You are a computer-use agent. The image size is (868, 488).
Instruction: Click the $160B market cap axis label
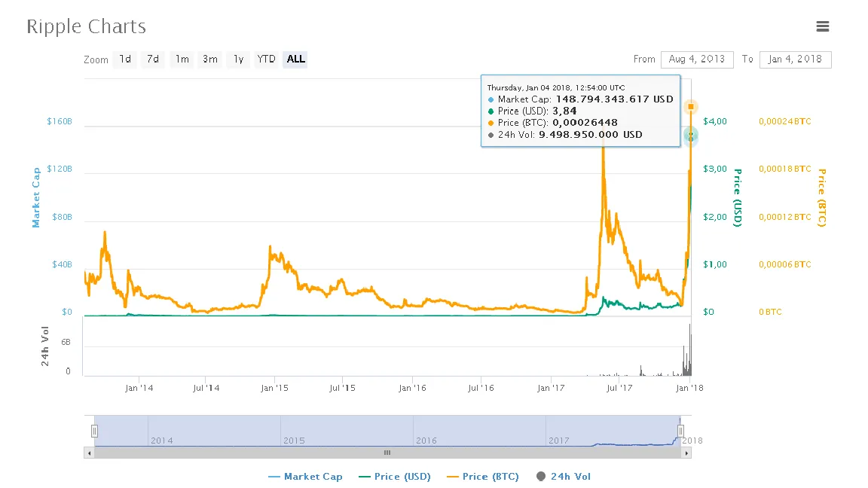(60, 121)
